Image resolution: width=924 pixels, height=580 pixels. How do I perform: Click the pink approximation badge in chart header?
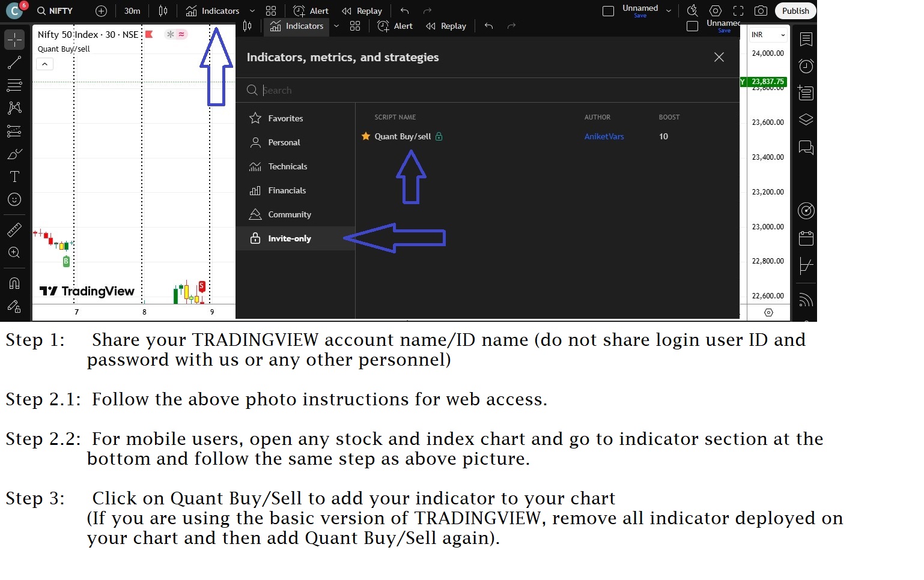pyautogui.click(x=181, y=34)
